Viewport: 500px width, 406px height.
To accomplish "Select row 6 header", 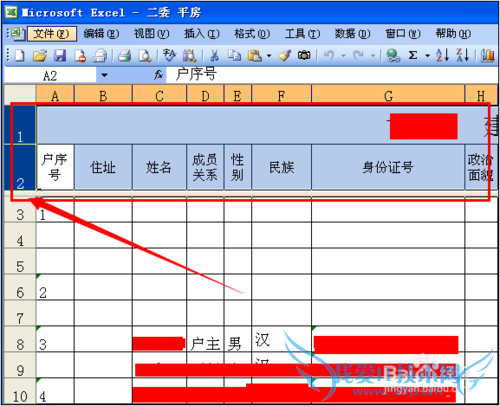I will tap(20, 287).
